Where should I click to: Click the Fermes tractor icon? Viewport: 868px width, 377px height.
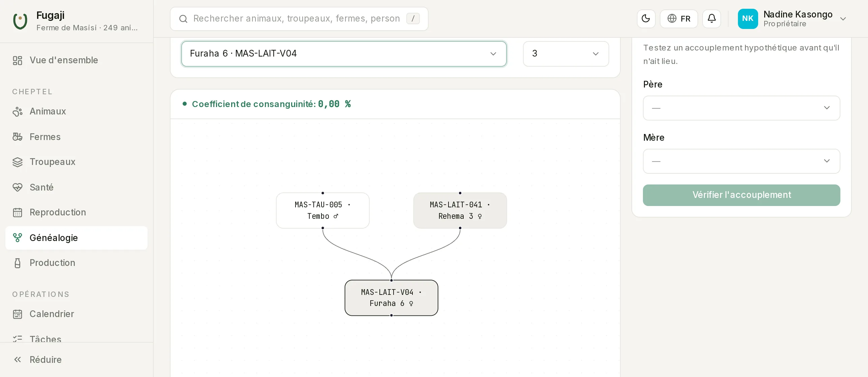18,137
